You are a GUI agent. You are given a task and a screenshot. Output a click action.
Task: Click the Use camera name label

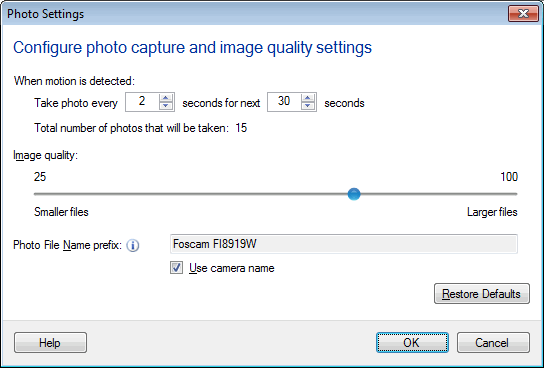click(232, 268)
